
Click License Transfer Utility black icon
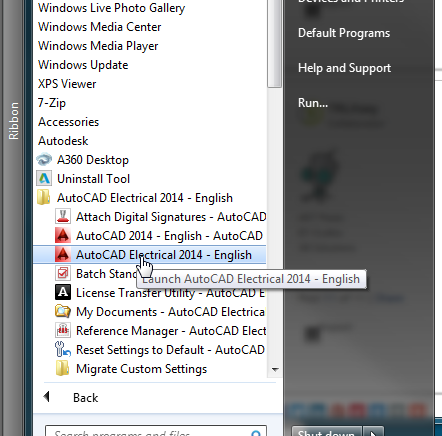click(x=63, y=292)
